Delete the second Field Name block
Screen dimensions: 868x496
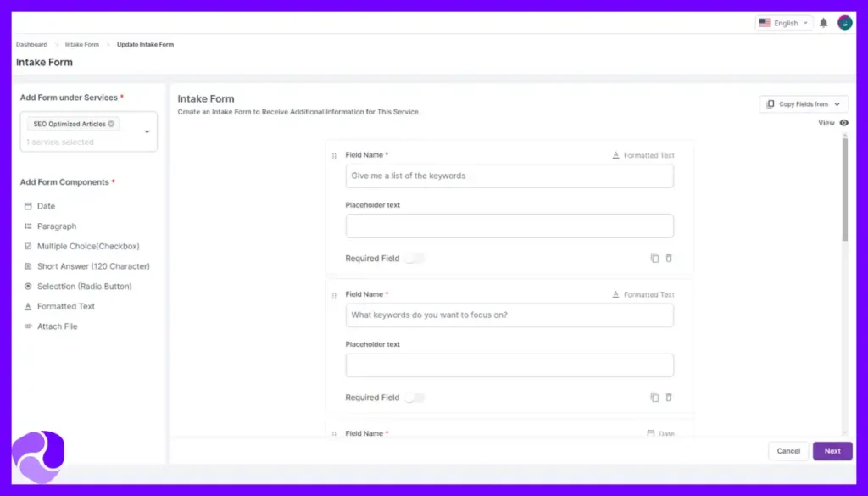pyautogui.click(x=669, y=397)
